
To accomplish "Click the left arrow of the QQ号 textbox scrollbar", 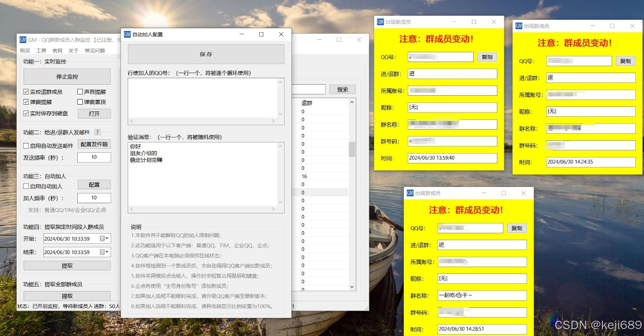I will [131, 121].
